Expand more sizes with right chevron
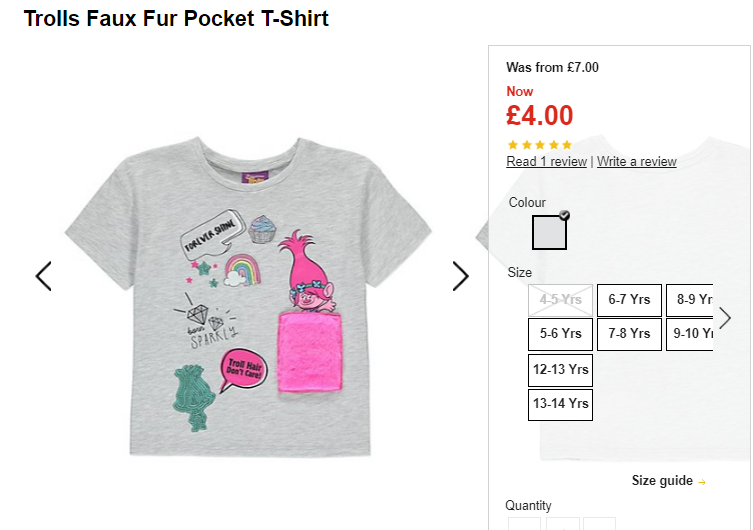 coord(725,318)
